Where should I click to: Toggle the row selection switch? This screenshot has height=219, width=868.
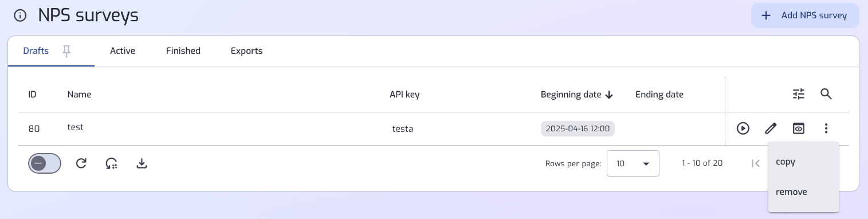(x=45, y=163)
